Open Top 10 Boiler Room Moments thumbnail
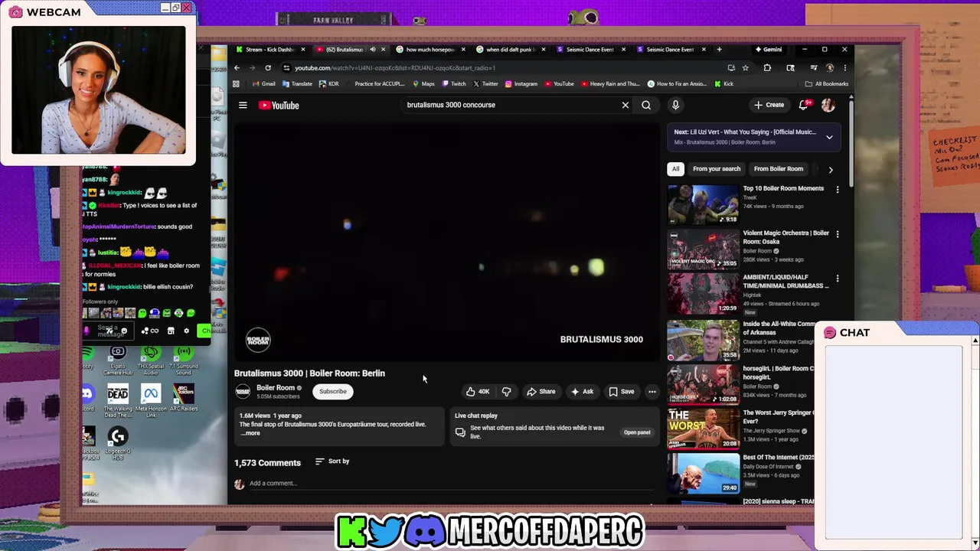The width and height of the screenshot is (980, 551). 703,204
